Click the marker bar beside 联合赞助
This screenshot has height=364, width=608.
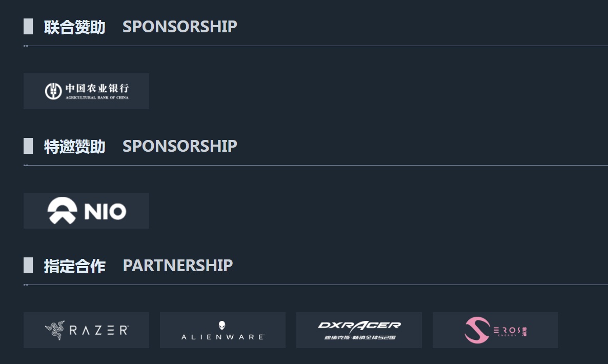tap(28, 26)
